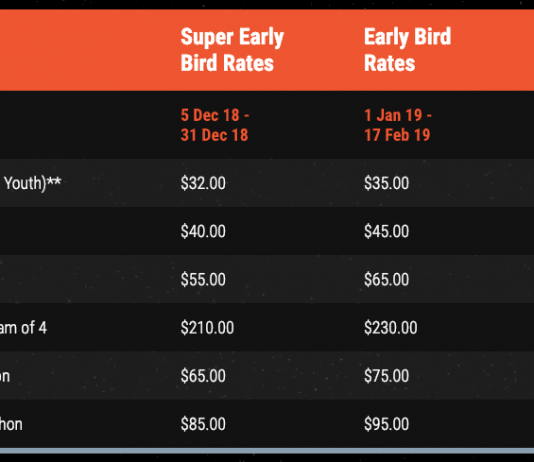This screenshot has width=534, height=462.
Task: Click the grey-blue bar below the table
Action: (x=267, y=451)
